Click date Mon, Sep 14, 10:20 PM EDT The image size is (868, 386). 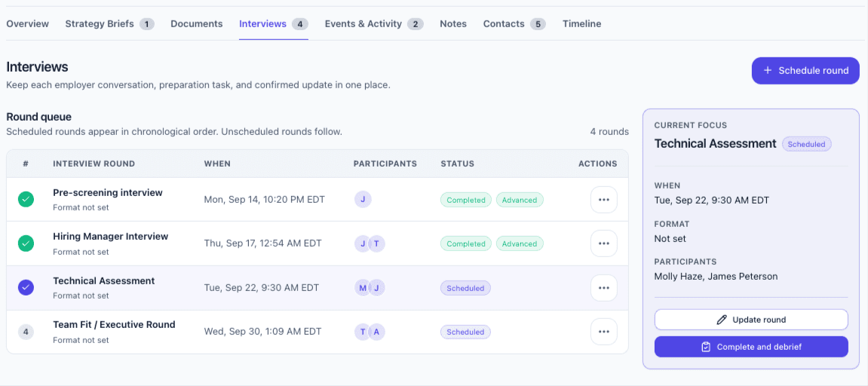tap(265, 199)
